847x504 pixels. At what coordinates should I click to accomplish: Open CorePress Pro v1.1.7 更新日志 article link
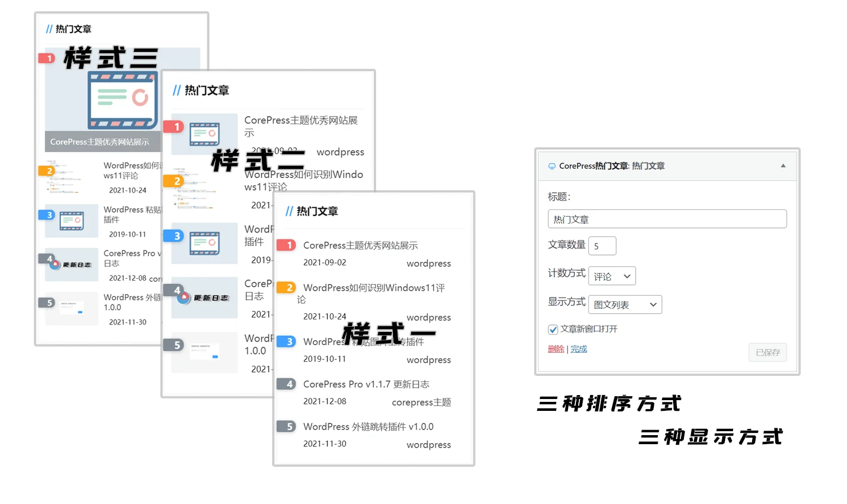366,384
